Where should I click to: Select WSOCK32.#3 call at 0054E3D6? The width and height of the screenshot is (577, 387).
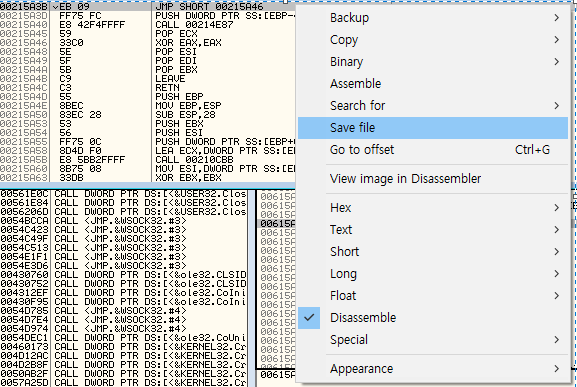[123, 266]
